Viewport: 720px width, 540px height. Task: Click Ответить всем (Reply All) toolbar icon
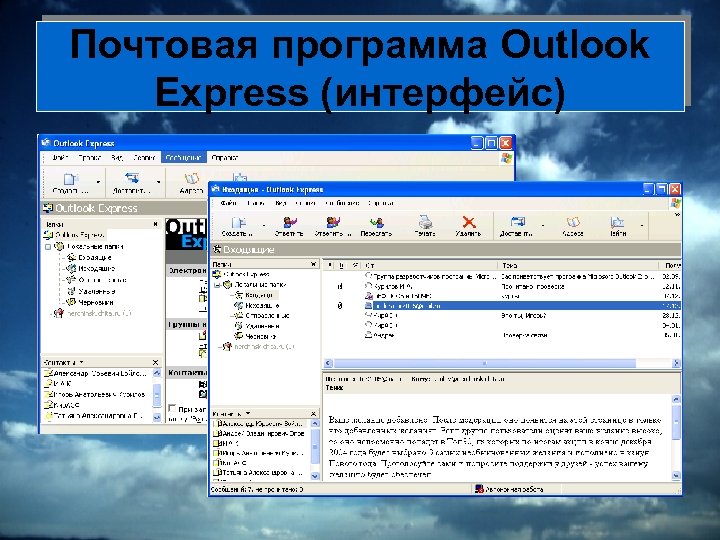[x=333, y=223]
